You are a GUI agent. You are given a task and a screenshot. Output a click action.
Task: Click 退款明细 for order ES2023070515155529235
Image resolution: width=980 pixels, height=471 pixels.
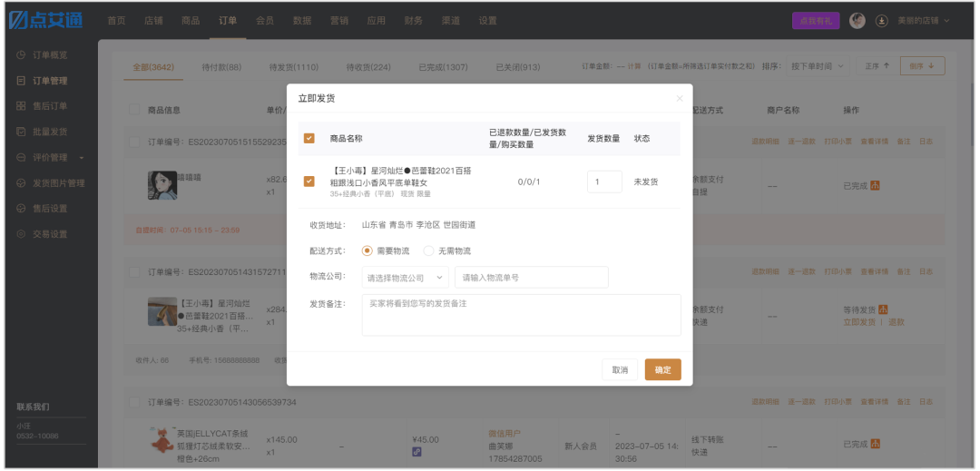coord(765,142)
